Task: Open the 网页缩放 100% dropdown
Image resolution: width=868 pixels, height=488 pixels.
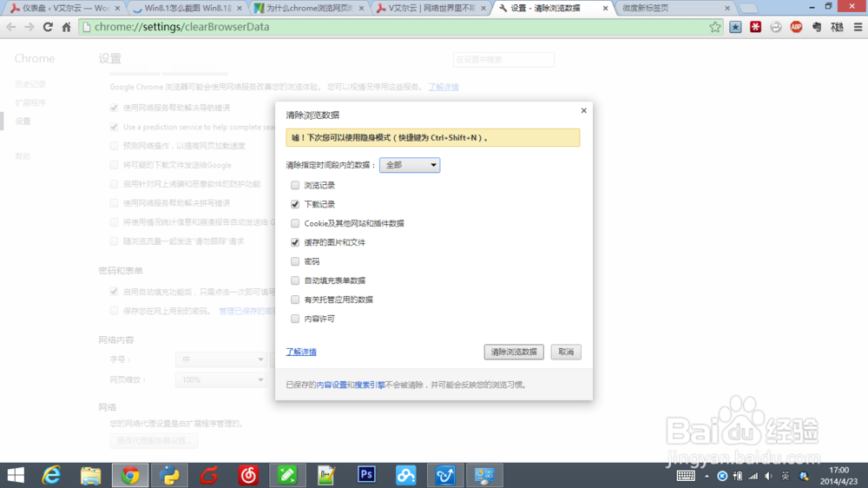Action: point(220,380)
